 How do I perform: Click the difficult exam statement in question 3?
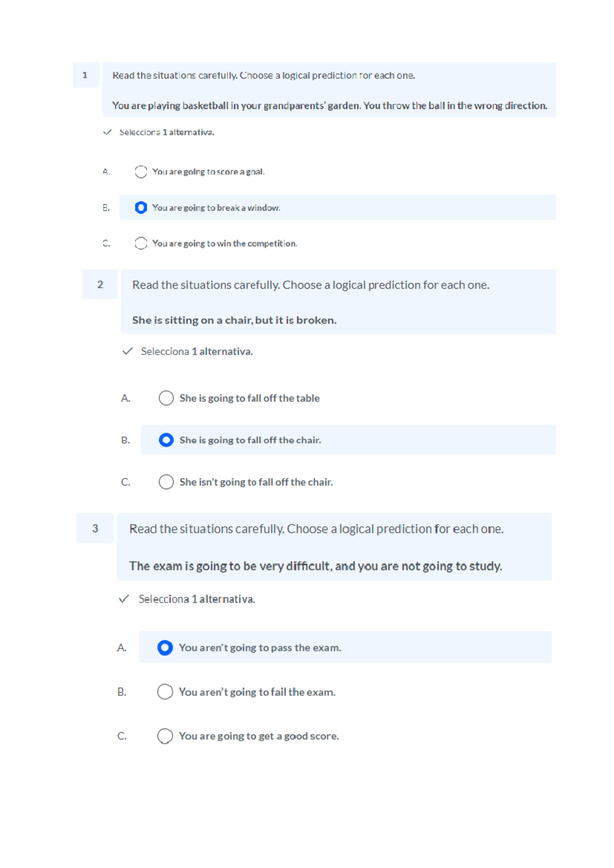(316, 566)
